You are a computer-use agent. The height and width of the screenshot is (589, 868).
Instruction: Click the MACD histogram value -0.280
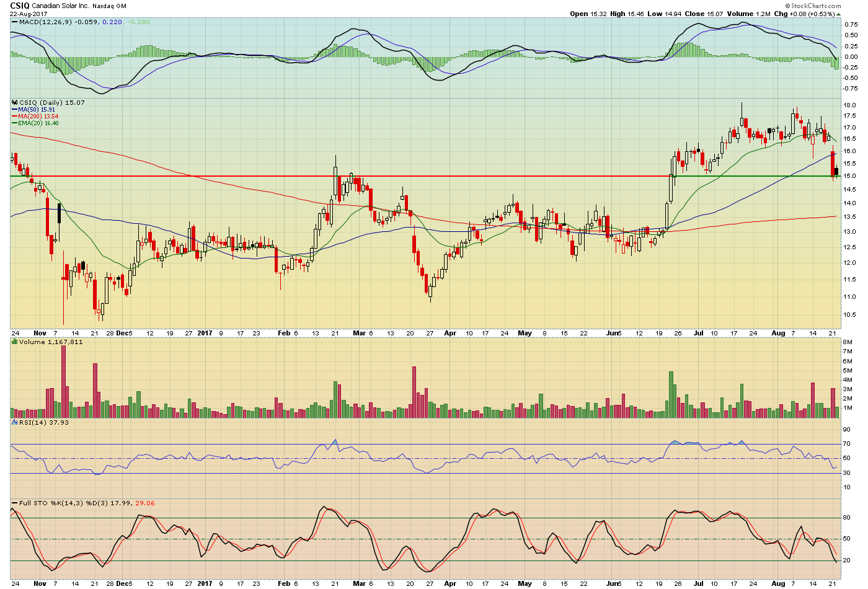click(x=138, y=22)
